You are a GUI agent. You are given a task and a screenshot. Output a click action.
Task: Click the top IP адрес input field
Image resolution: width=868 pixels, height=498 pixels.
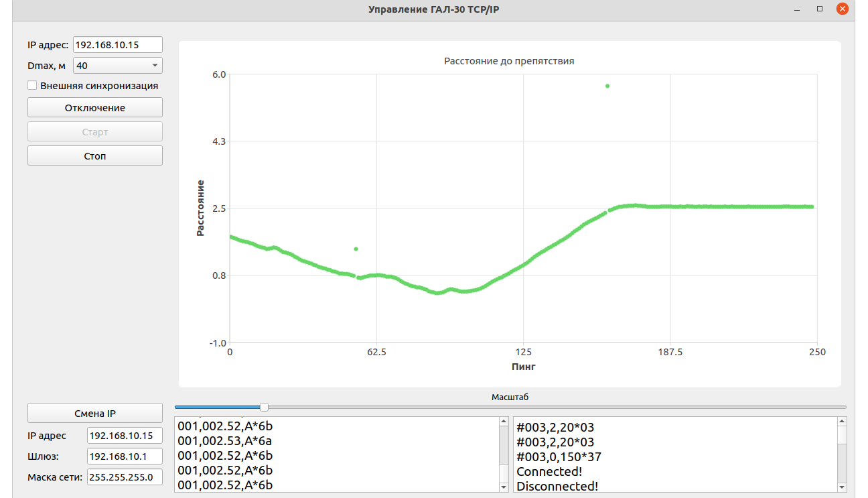117,45
